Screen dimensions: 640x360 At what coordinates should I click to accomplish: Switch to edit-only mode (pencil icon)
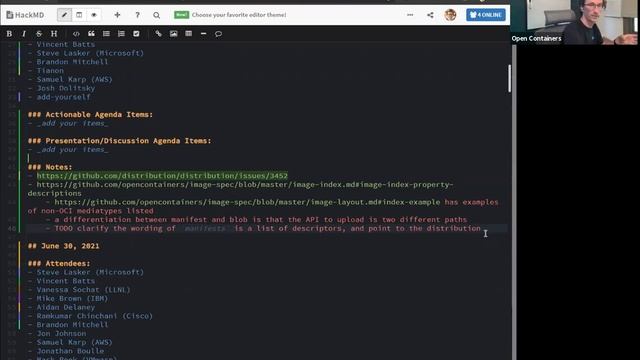click(x=64, y=15)
